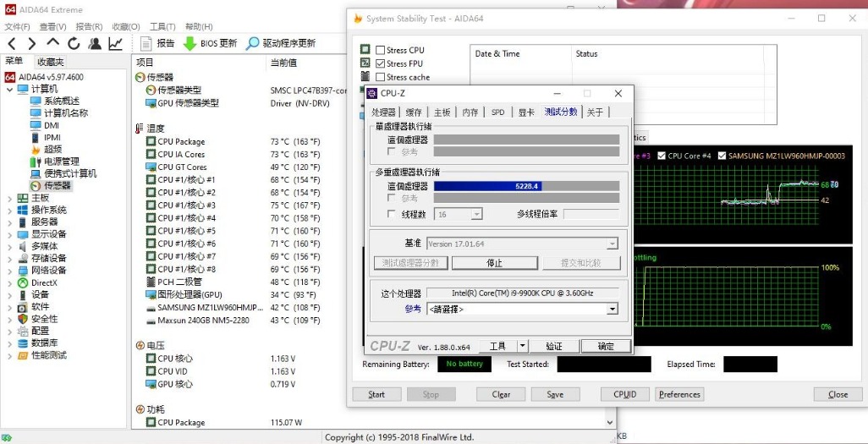Screen dimensions: 868x444
Task: Expand the 显示设备 tree node
Action: 9,234
